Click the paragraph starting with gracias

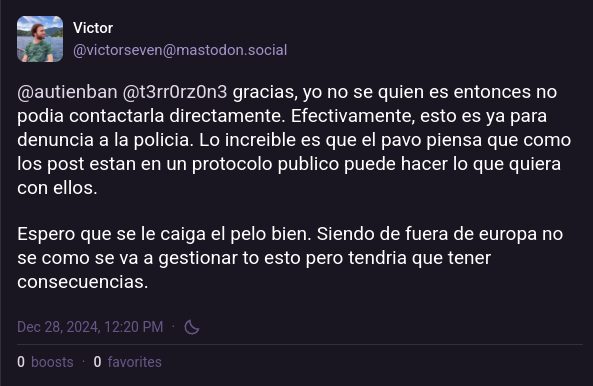click(x=294, y=140)
